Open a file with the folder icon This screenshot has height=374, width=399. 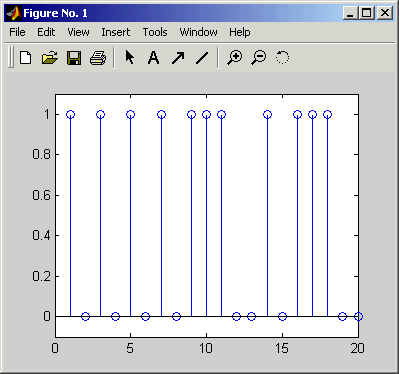50,58
